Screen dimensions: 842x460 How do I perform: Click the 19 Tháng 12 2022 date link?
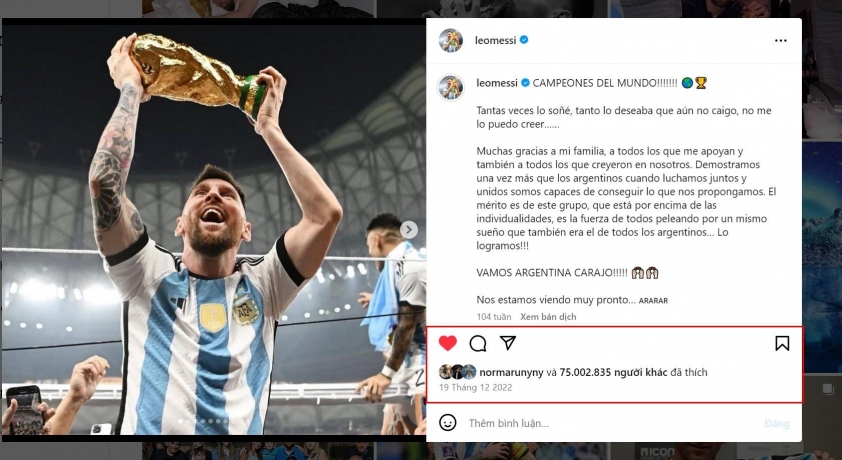[x=476, y=388]
